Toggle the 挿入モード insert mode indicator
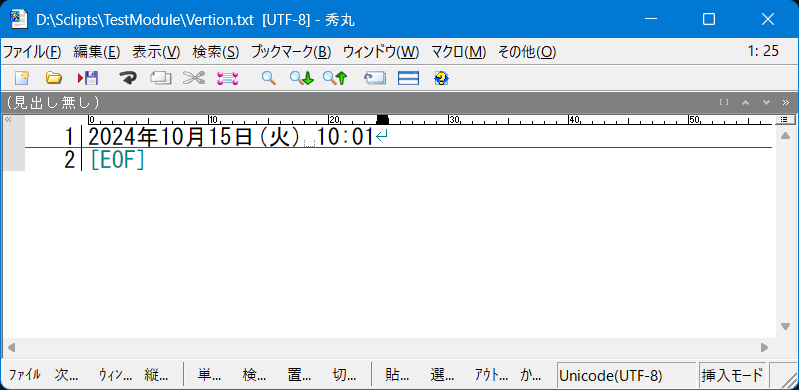The width and height of the screenshot is (799, 390). [x=733, y=376]
